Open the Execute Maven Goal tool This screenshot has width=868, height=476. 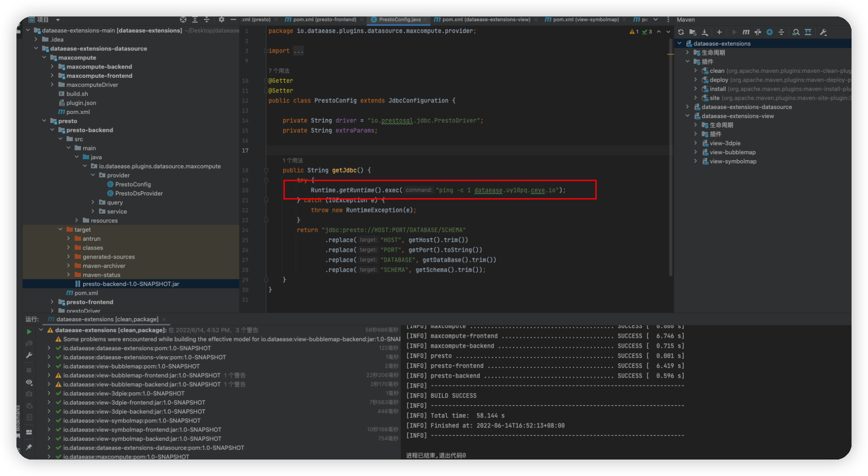point(746,32)
